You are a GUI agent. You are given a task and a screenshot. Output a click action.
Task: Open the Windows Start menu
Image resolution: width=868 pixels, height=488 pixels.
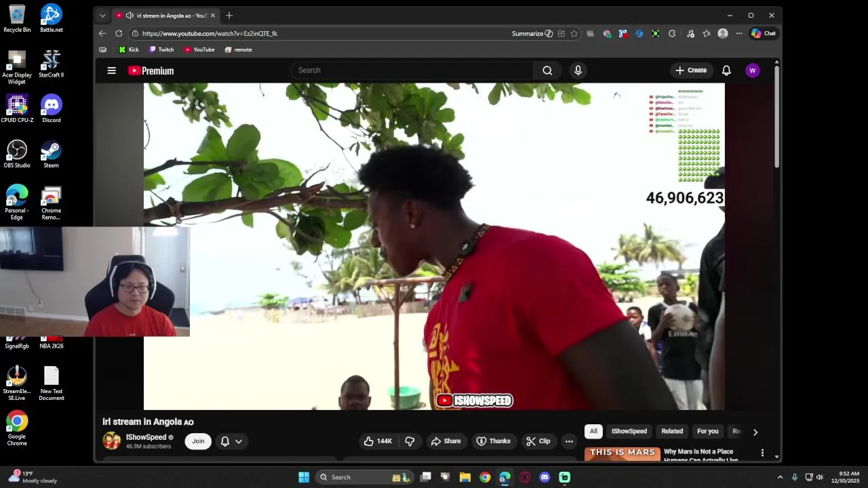[x=304, y=477]
